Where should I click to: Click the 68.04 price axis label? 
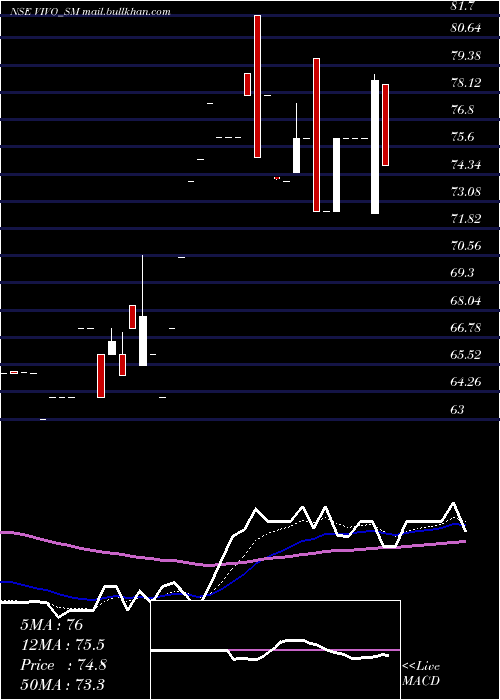tap(466, 301)
